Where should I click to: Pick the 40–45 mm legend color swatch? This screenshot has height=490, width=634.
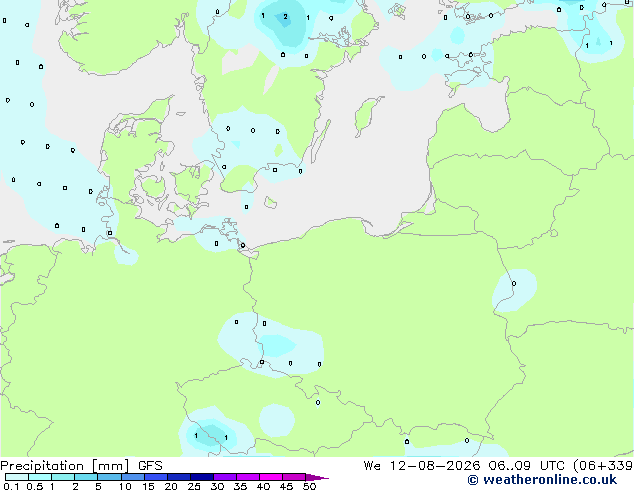tap(271, 477)
